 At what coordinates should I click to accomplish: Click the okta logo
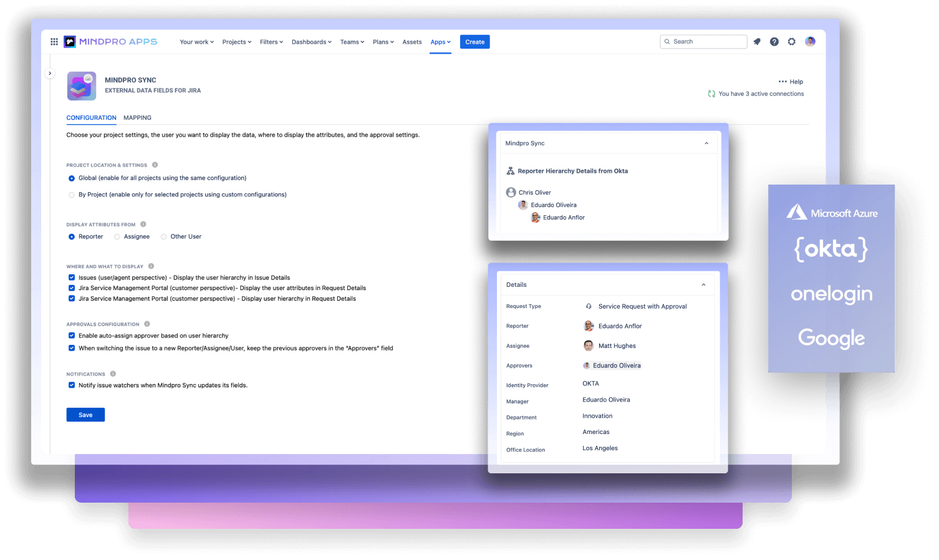[831, 249]
